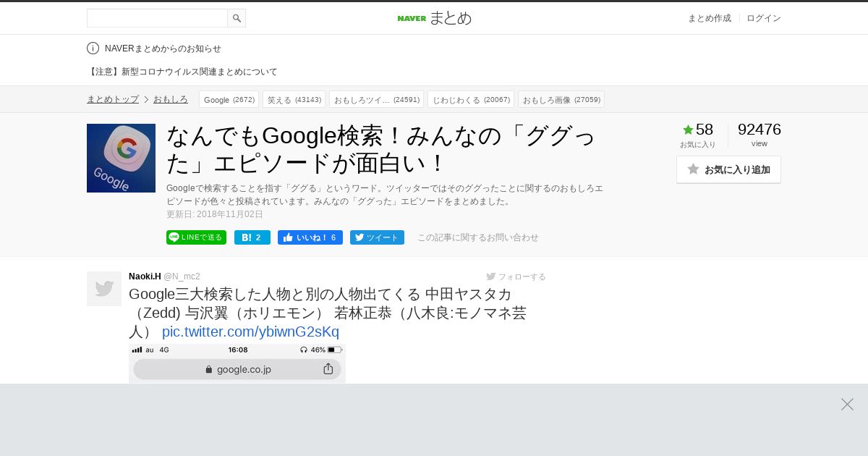Focus the search input field
The height and width of the screenshot is (456, 868).
[x=157, y=18]
